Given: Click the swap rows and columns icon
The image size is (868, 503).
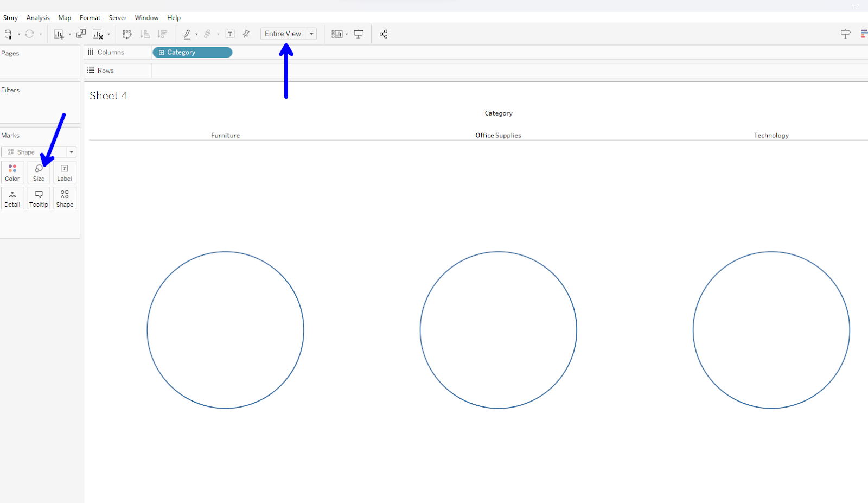Looking at the screenshot, I should [x=127, y=34].
